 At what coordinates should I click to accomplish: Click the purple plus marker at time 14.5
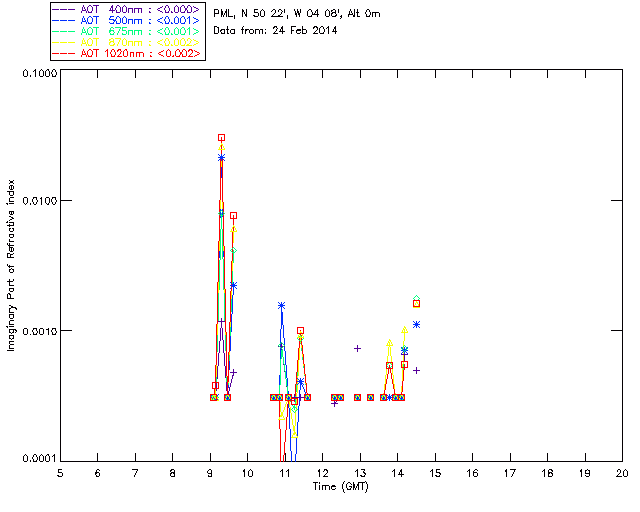coord(416,370)
